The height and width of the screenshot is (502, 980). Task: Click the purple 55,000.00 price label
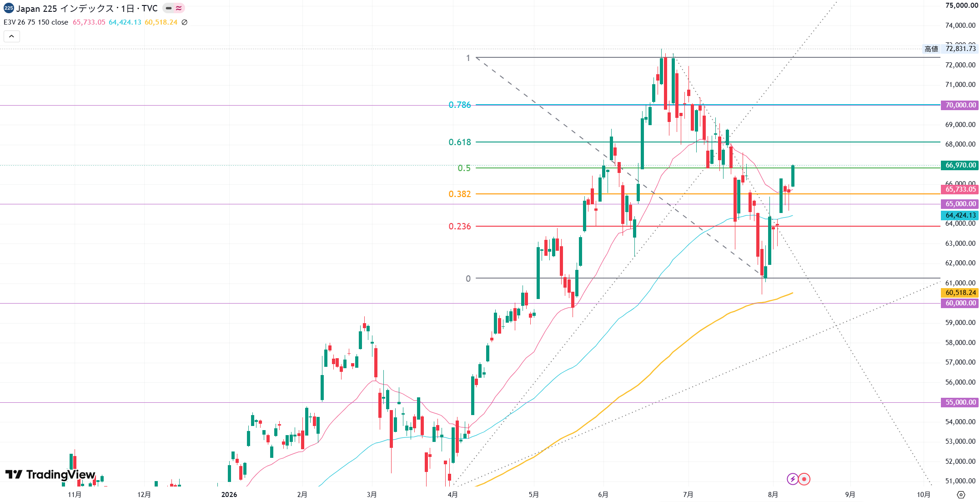pyautogui.click(x=960, y=402)
